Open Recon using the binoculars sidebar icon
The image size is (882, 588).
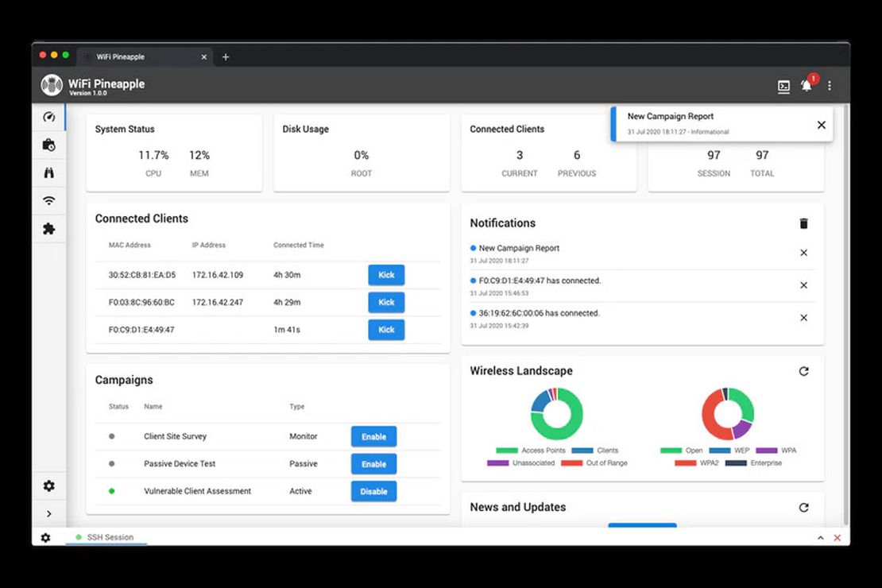49,172
